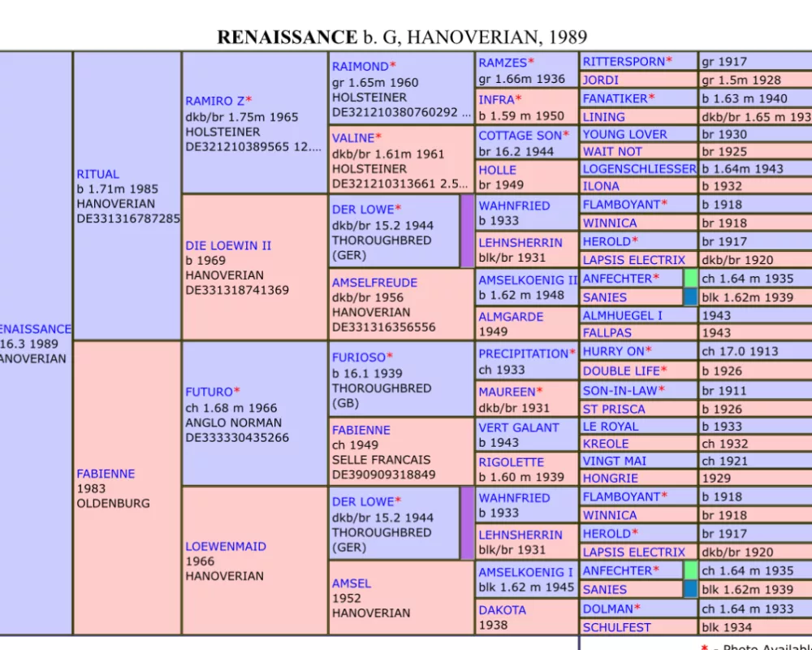Click the RAIMOND link

pyautogui.click(x=360, y=67)
